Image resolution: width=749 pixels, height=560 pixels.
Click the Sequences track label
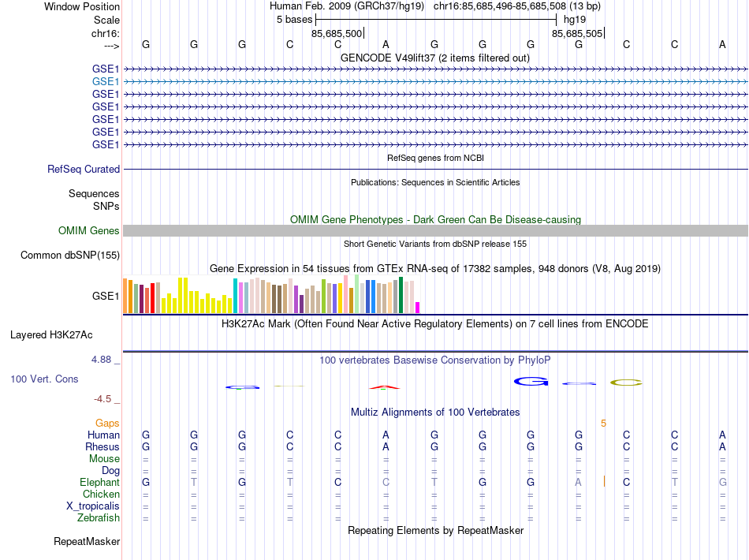pyautogui.click(x=94, y=193)
